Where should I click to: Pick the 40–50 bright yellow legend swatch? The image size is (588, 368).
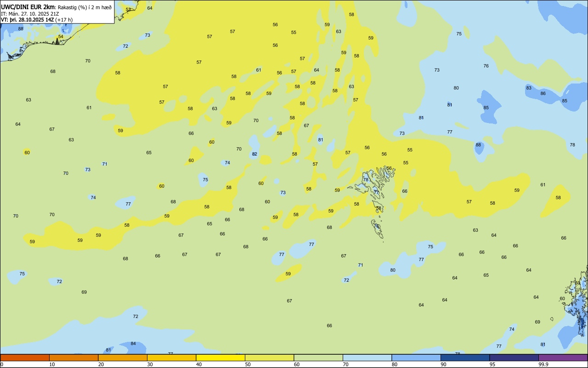220,357
